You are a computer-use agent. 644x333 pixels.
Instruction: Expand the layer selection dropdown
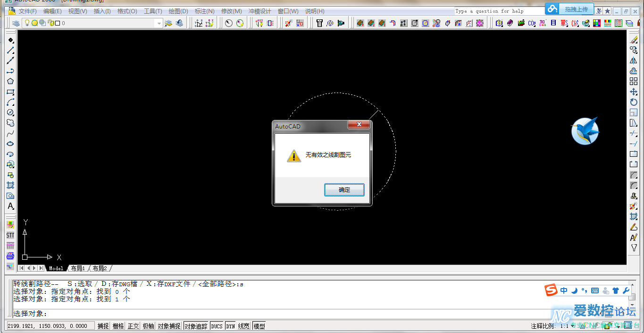coord(159,23)
